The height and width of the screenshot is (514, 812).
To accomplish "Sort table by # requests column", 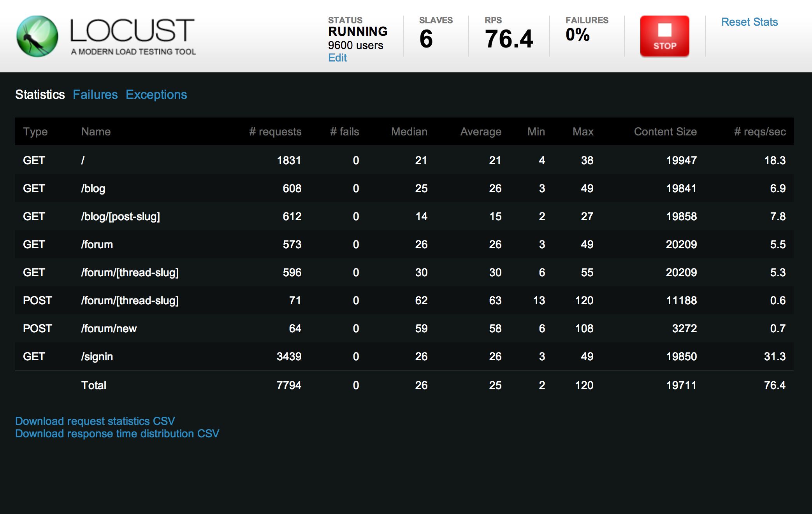I will pyautogui.click(x=275, y=132).
